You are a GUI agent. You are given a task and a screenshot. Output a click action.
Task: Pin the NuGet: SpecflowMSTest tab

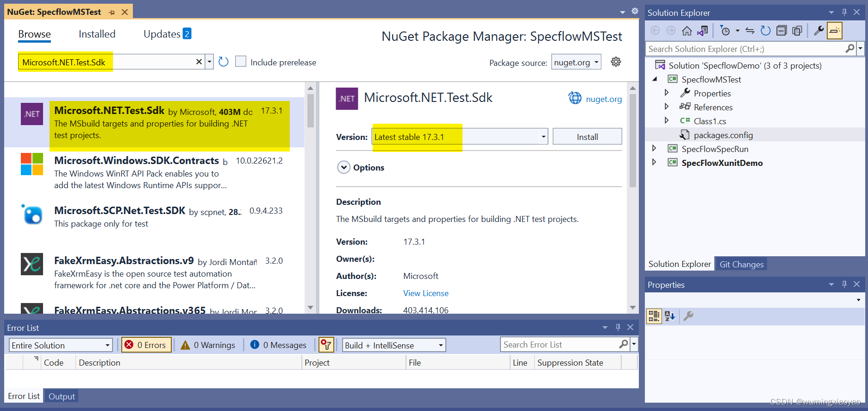pos(112,13)
